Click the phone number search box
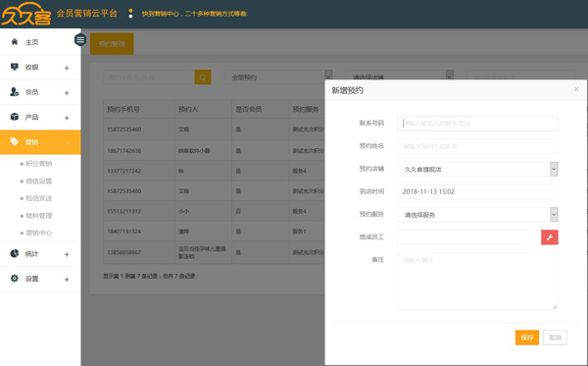Image resolution: width=588 pixels, height=366 pixels. click(149, 78)
